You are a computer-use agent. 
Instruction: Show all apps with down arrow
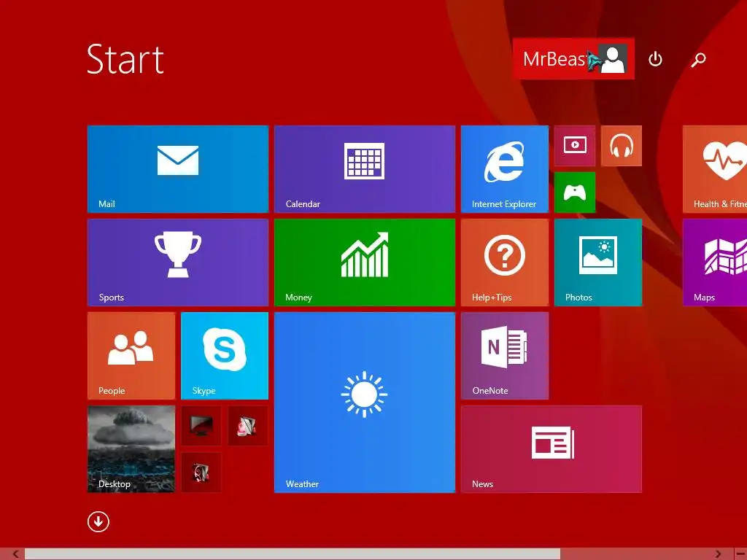[x=98, y=522]
